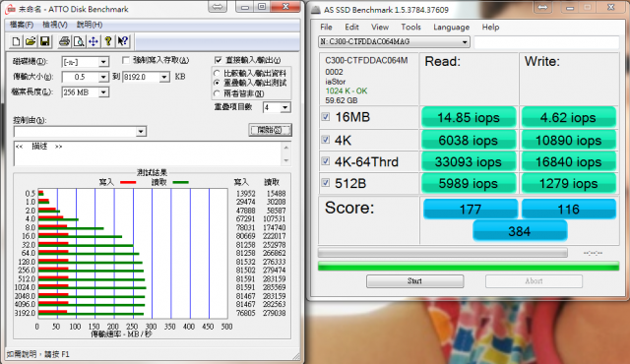This screenshot has width=630, height=364.
Task: Uncheck the 4K-64Thrd test checkbox
Action: [x=326, y=161]
